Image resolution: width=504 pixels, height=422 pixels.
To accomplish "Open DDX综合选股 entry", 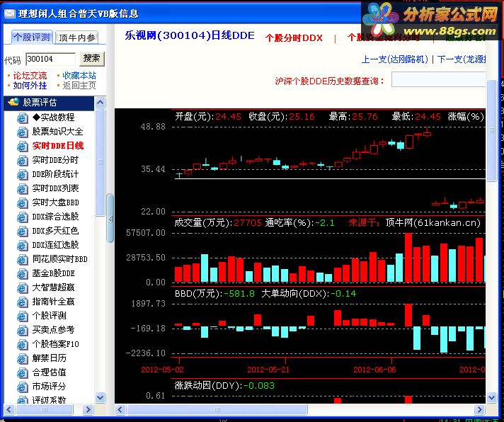I will click(x=55, y=216).
